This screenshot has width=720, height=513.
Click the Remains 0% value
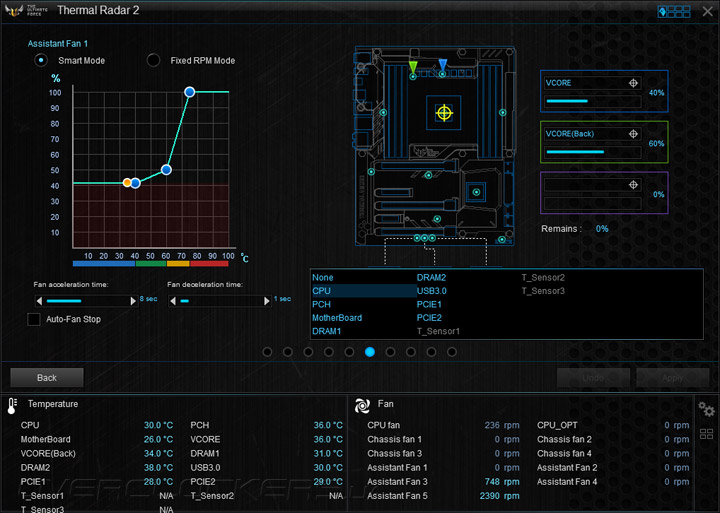pos(602,229)
